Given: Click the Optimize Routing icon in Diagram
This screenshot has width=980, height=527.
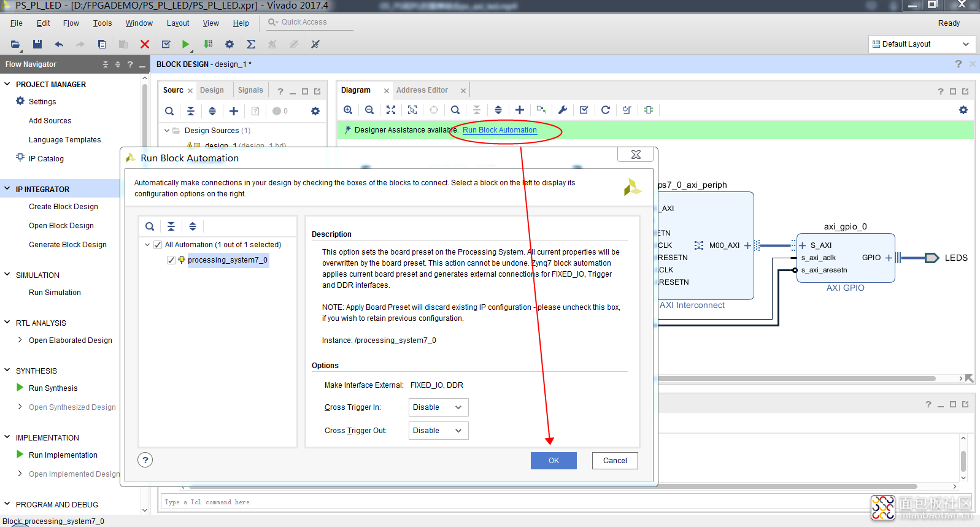Looking at the screenshot, I should (x=627, y=110).
